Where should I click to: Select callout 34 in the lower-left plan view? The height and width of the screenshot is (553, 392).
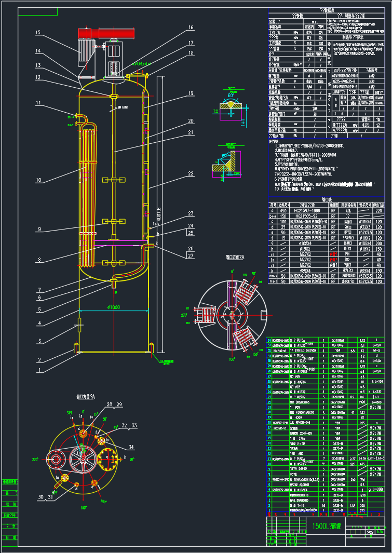131,448
